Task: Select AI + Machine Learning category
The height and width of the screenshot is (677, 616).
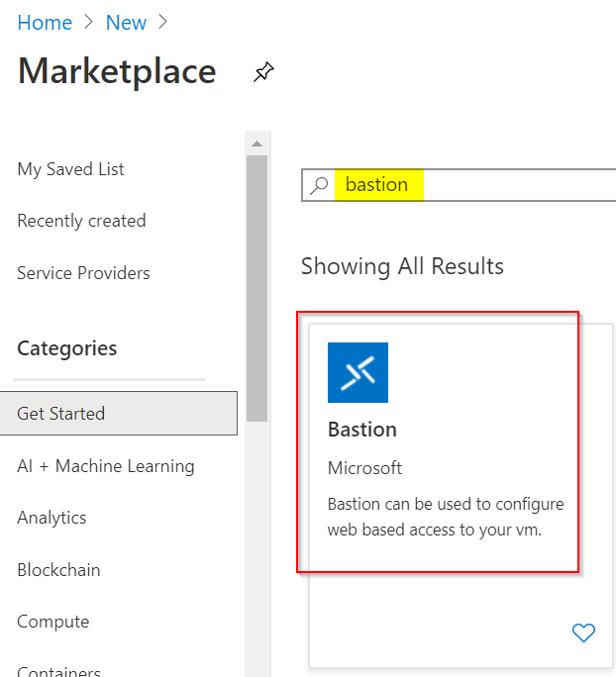Action: pos(106,466)
